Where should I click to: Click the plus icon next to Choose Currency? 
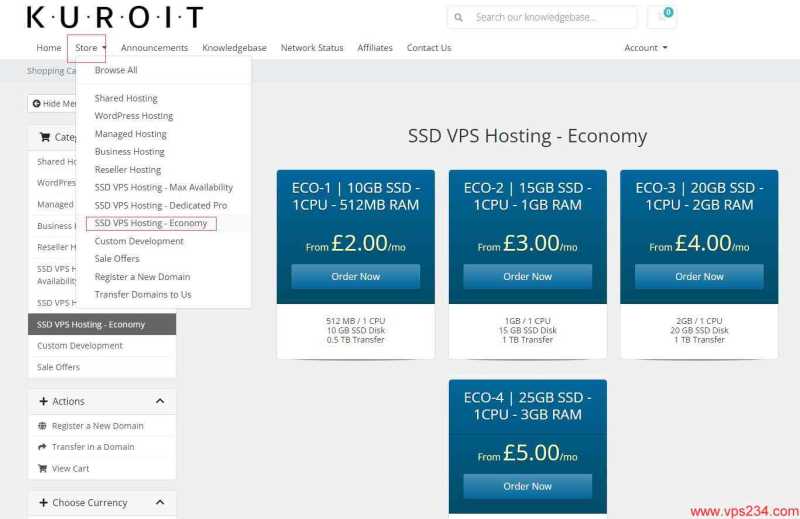point(43,503)
